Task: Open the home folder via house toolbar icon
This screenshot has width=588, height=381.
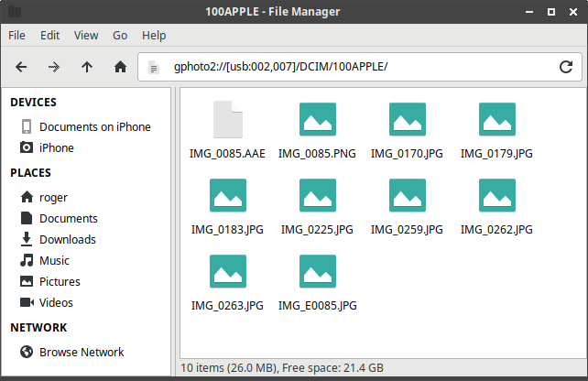Action: (120, 67)
